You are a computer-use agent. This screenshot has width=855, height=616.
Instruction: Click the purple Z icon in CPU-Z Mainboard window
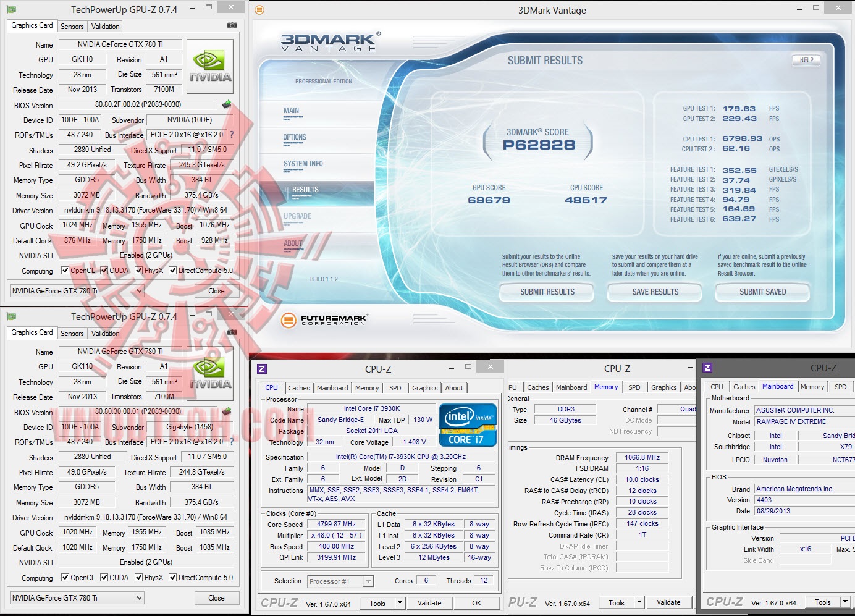(707, 368)
